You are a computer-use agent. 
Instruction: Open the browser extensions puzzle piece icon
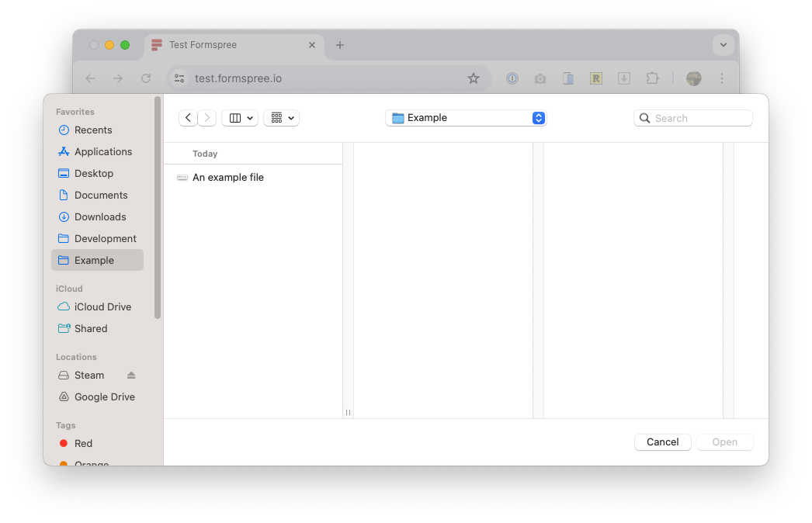click(652, 78)
